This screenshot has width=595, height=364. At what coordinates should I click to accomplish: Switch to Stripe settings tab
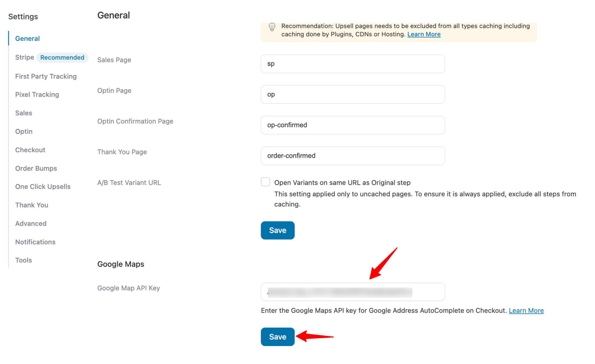tap(25, 57)
